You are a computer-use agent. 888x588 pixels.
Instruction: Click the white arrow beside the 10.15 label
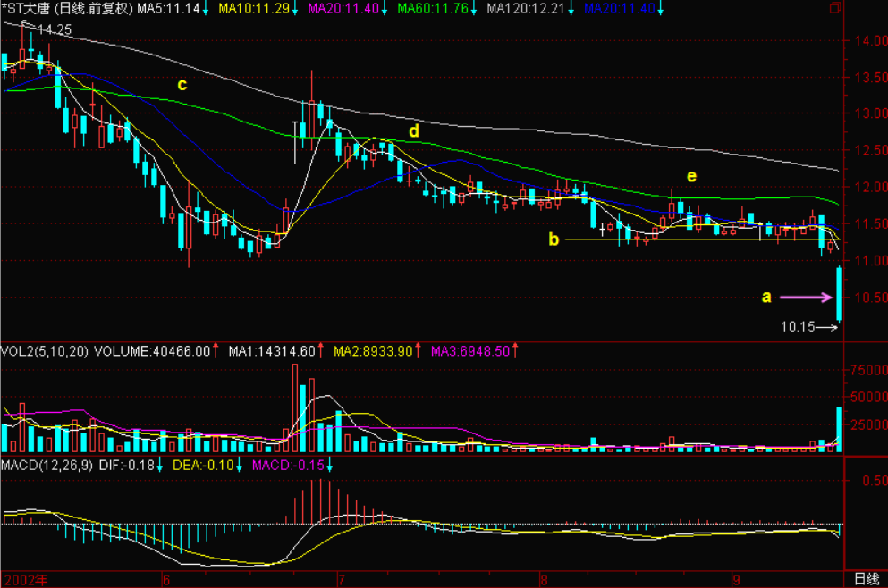828,328
